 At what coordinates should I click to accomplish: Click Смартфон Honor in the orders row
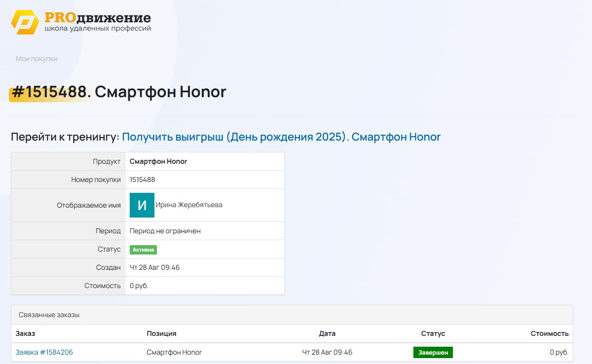point(174,352)
